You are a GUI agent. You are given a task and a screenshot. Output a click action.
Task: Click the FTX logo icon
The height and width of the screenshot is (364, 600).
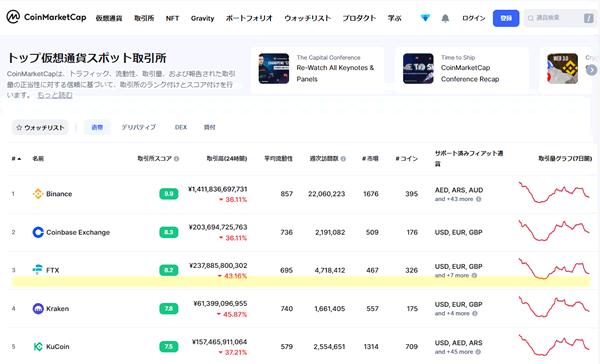(38, 270)
